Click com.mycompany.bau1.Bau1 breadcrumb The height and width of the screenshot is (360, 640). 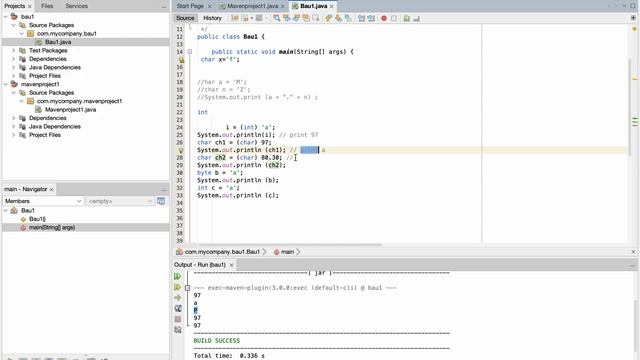[x=222, y=252]
